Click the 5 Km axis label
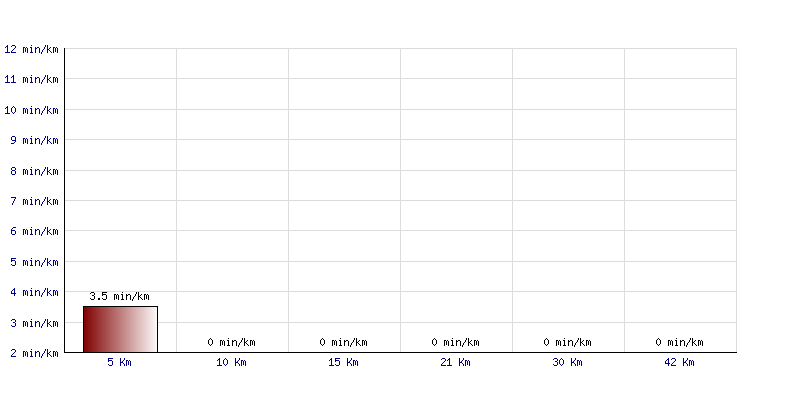 click(119, 362)
